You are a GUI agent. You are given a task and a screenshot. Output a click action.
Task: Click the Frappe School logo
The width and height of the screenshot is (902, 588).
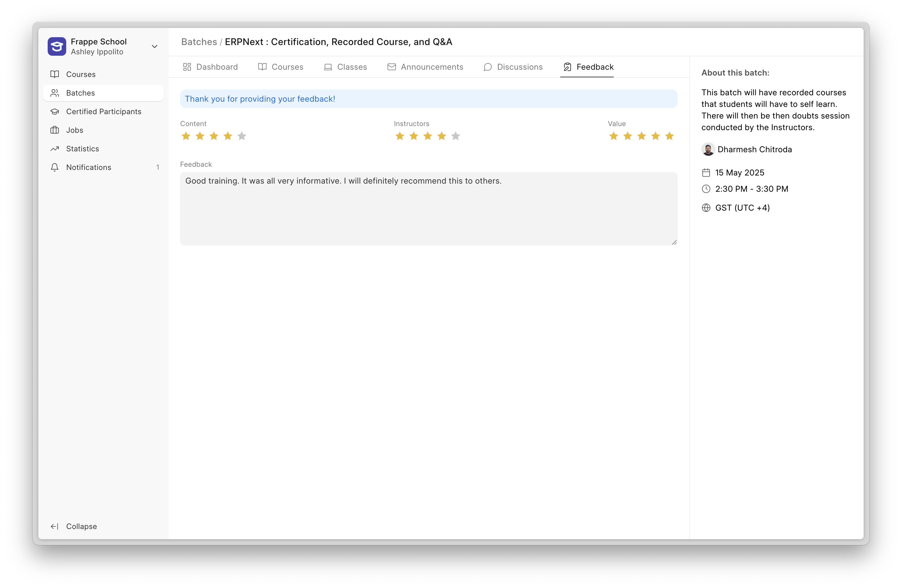coord(56,46)
